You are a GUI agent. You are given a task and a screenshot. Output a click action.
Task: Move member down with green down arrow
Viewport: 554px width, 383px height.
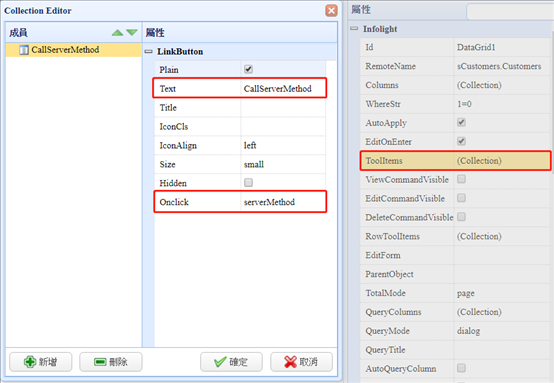[132, 33]
